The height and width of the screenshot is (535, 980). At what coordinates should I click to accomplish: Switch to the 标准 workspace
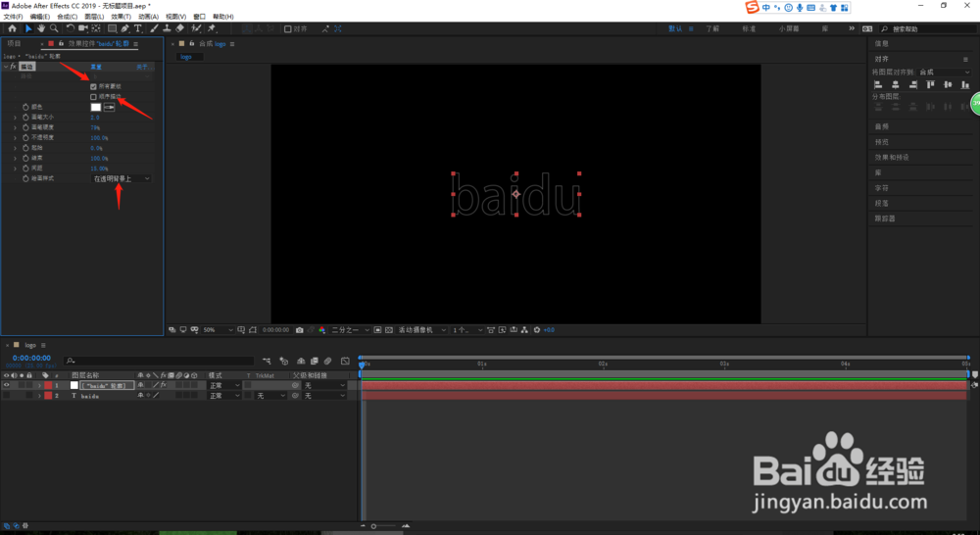point(749,29)
